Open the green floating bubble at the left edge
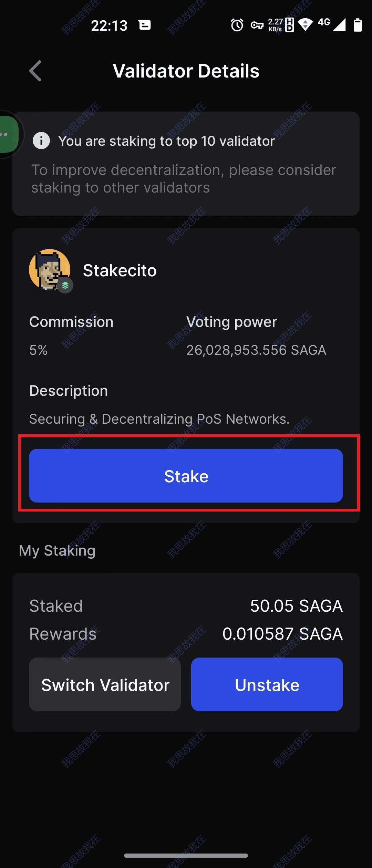Screen dimensions: 372x868 pos(8,134)
